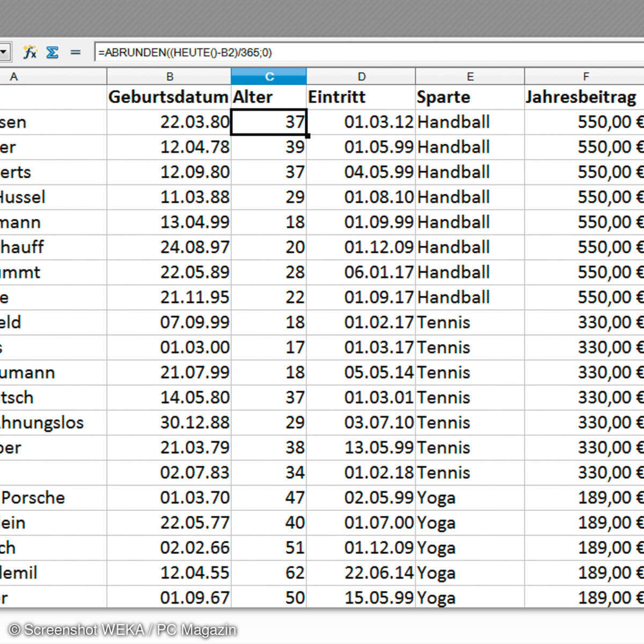Click the Sum (Σ) icon
Image resolution: width=644 pixels, height=644 pixels.
(x=53, y=52)
